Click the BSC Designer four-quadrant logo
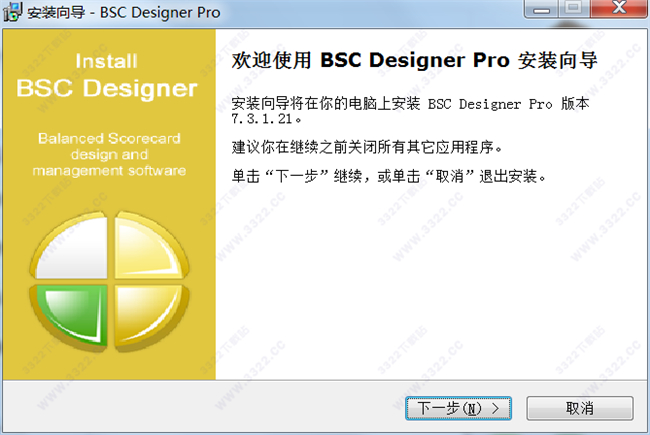 [109, 280]
